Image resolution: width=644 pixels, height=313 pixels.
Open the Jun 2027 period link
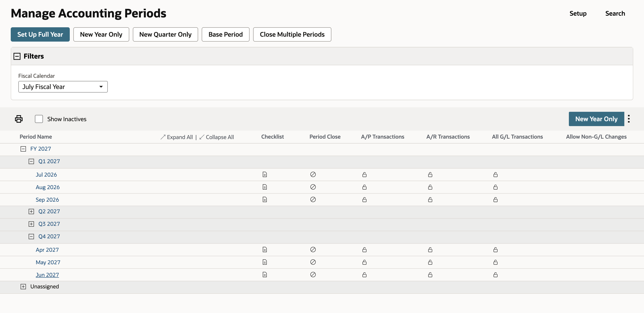coord(47,275)
